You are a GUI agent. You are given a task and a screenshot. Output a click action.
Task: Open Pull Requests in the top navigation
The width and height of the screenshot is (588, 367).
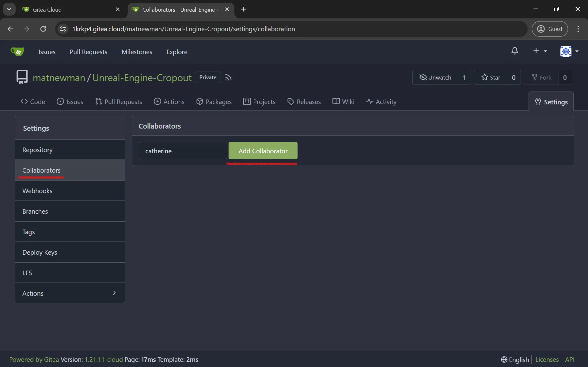89,52
